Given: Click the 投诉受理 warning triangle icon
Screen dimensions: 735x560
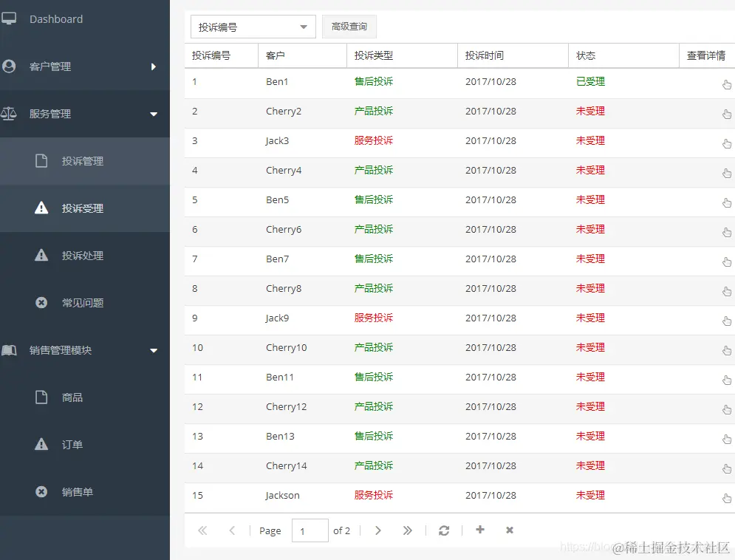Looking at the screenshot, I should point(41,208).
